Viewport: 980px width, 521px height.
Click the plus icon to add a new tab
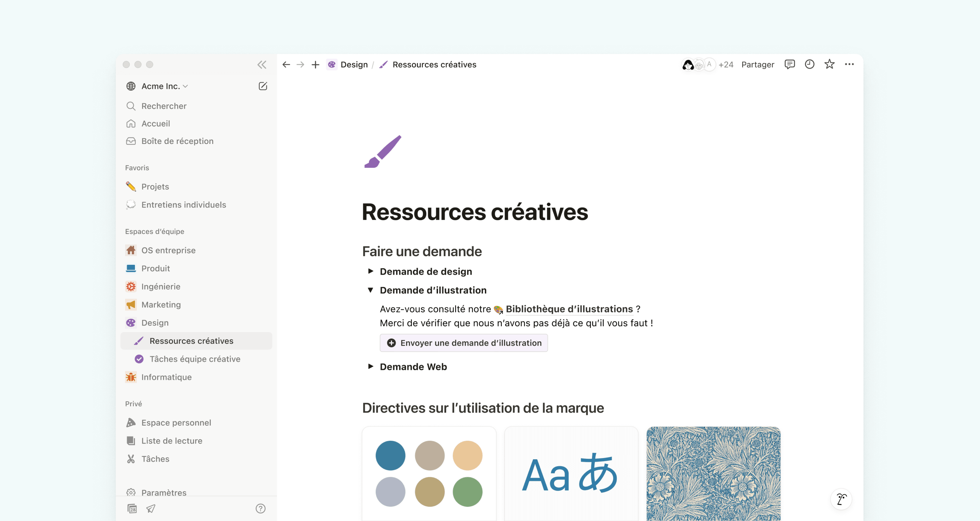point(315,65)
